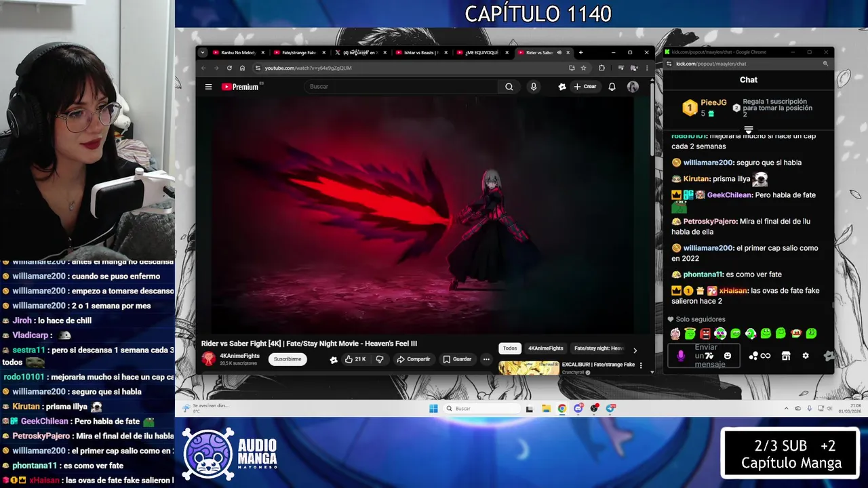The width and height of the screenshot is (868, 488).
Task: Select the Todos filter chip
Action: pyautogui.click(x=510, y=348)
